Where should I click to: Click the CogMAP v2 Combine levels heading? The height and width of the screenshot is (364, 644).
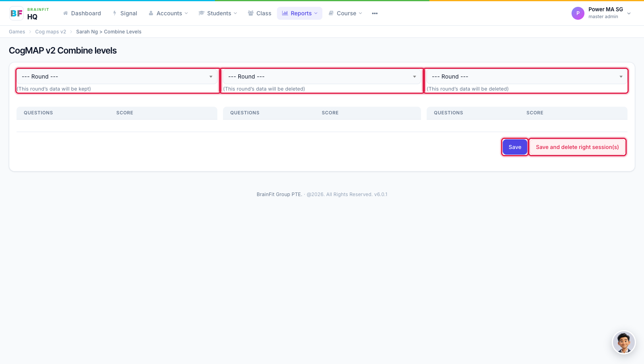(x=63, y=50)
